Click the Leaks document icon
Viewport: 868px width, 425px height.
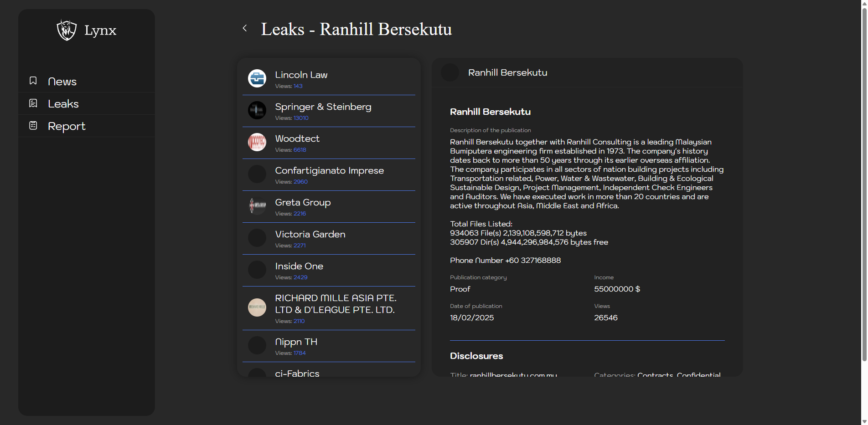coord(33,103)
